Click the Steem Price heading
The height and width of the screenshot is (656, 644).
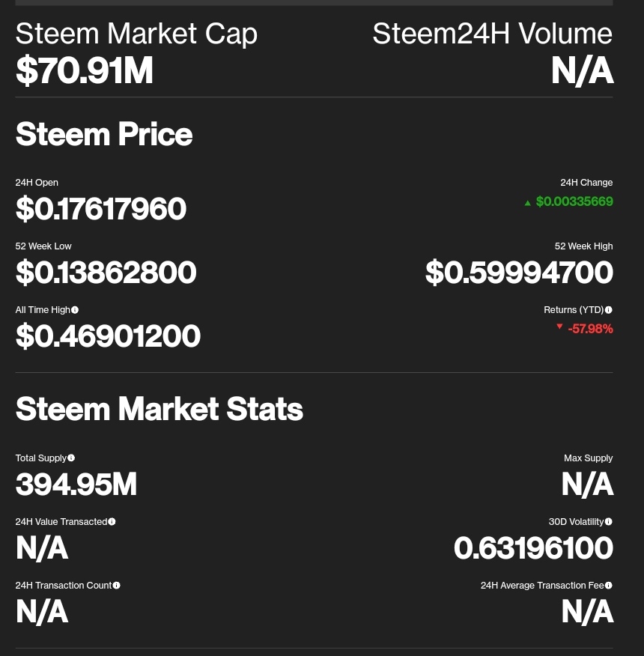[104, 134]
